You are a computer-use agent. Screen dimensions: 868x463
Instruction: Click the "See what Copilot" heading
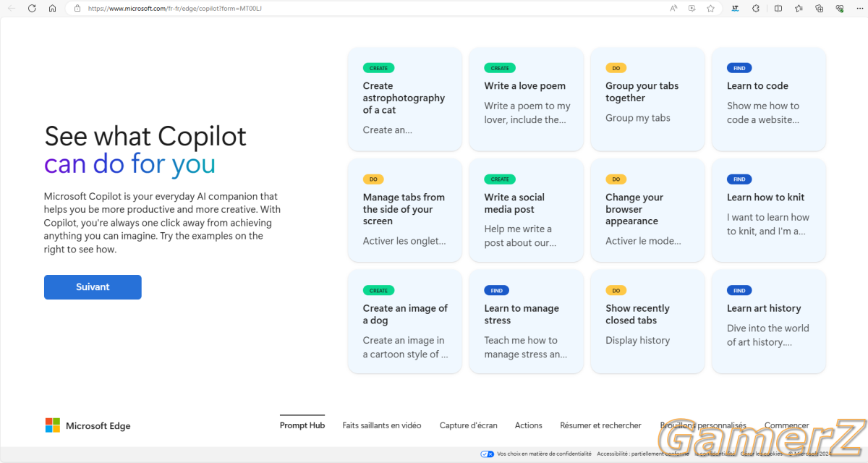pos(145,136)
